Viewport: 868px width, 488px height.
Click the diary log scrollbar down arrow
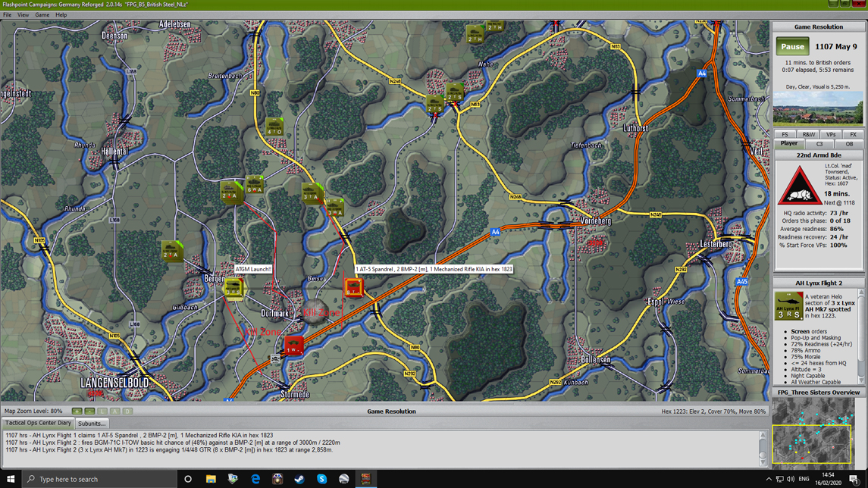[x=763, y=462]
